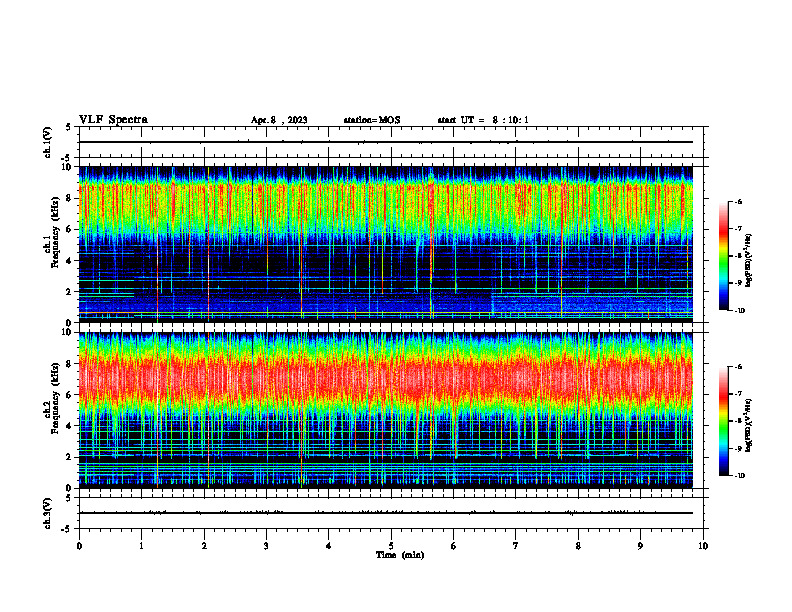The width and height of the screenshot is (792, 612).
Task: Click the time axis tick label "1"
Action: pos(141,546)
